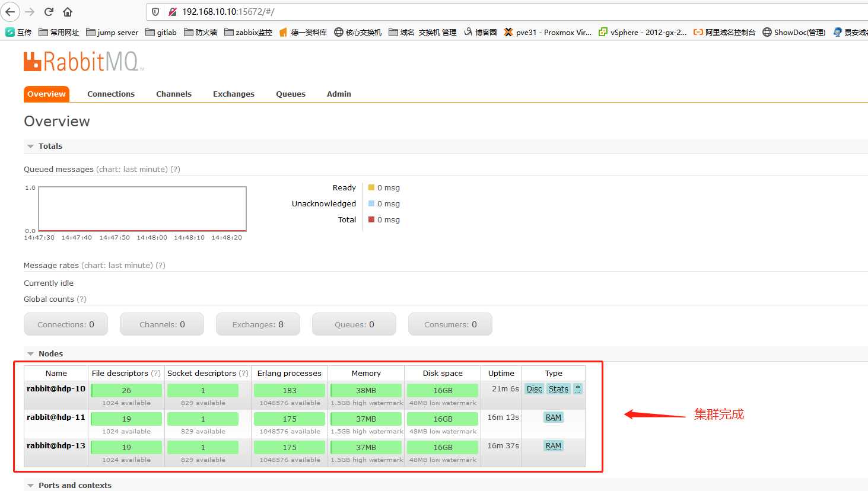The height and width of the screenshot is (491, 868).
Task: Click the insecure connection lock icon
Action: 173,12
